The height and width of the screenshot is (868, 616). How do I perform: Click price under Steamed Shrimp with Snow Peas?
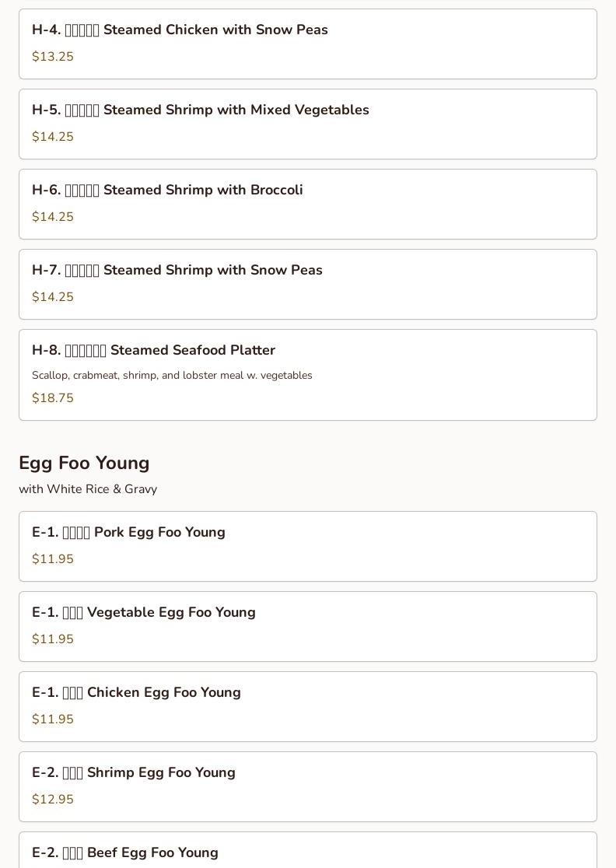pyautogui.click(x=53, y=297)
